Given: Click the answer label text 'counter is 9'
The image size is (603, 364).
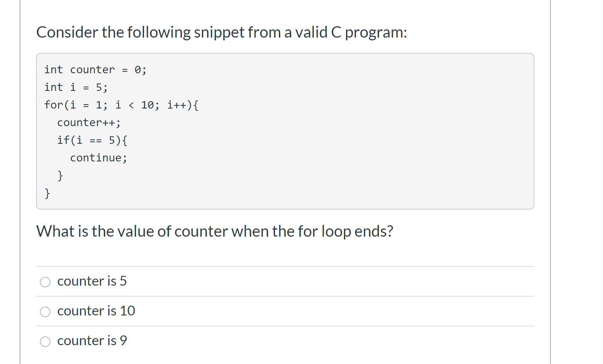Looking at the screenshot, I should click(92, 340).
